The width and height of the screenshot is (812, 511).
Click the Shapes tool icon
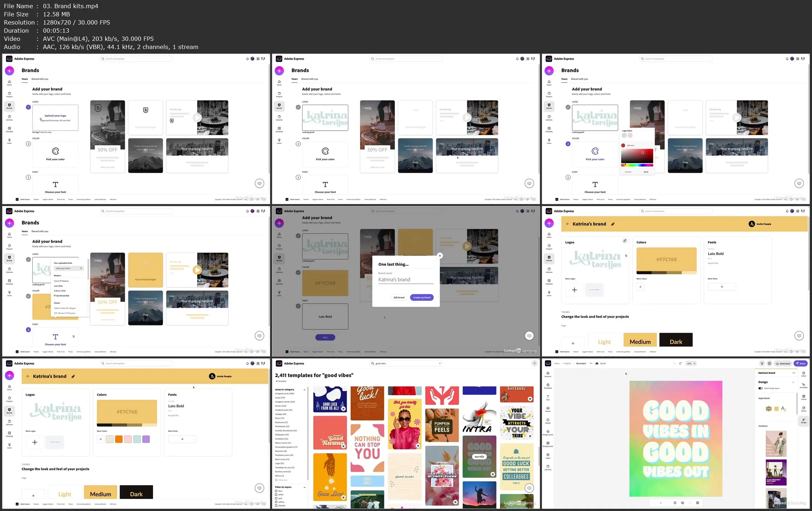click(548, 420)
